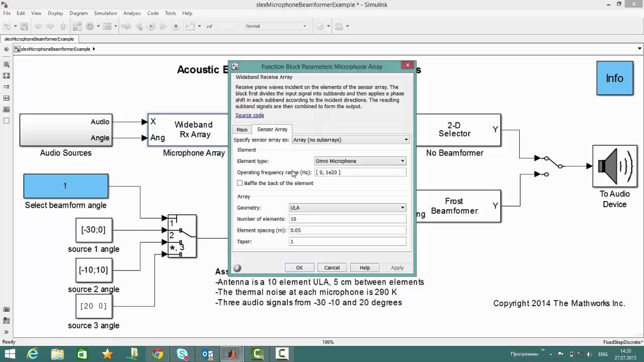Open Model Configuration Parameters gear icon
Image resolution: width=644 pixels, height=362 pixels.
point(90,26)
